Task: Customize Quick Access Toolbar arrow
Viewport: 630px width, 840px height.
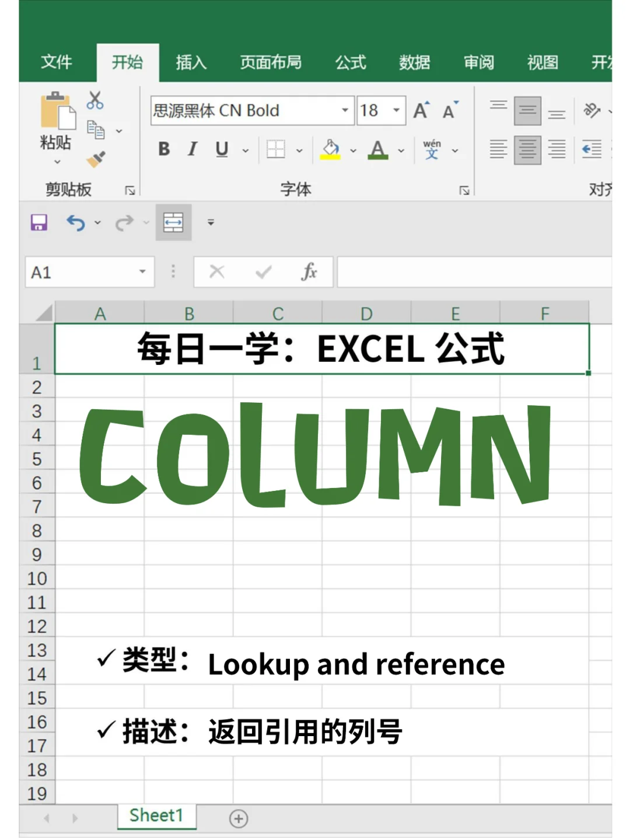Action: 211,222
